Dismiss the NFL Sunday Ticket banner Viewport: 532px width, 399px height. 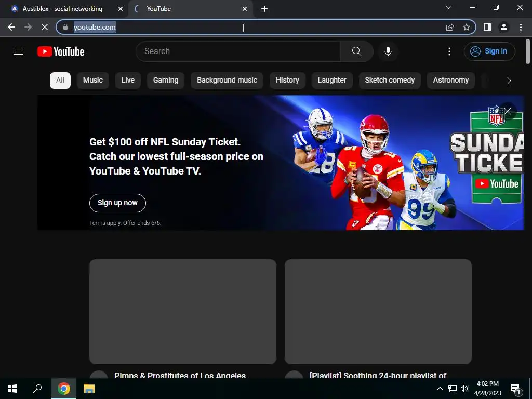[x=508, y=111]
